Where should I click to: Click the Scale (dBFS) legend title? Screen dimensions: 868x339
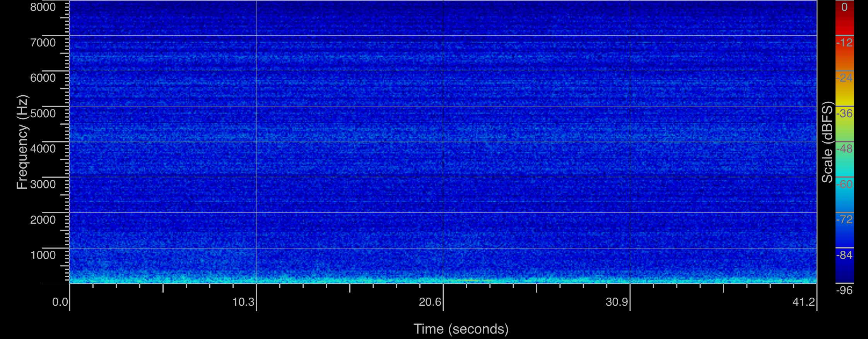coord(827,142)
